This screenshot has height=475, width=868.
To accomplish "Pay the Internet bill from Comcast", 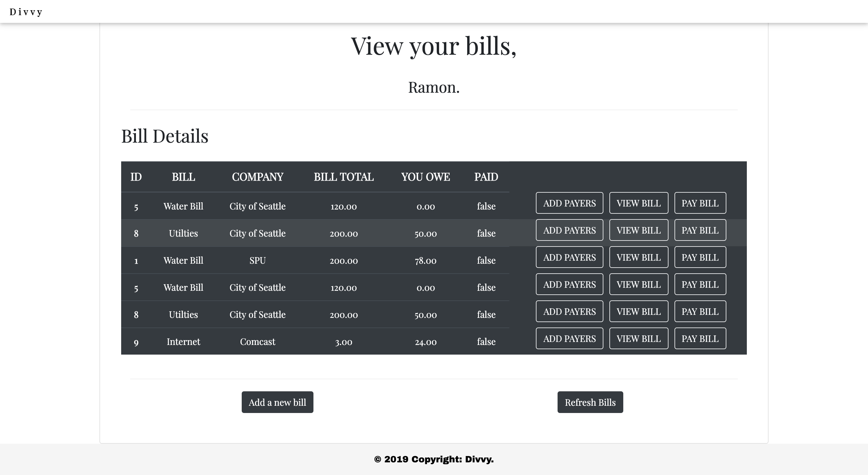I will point(700,338).
